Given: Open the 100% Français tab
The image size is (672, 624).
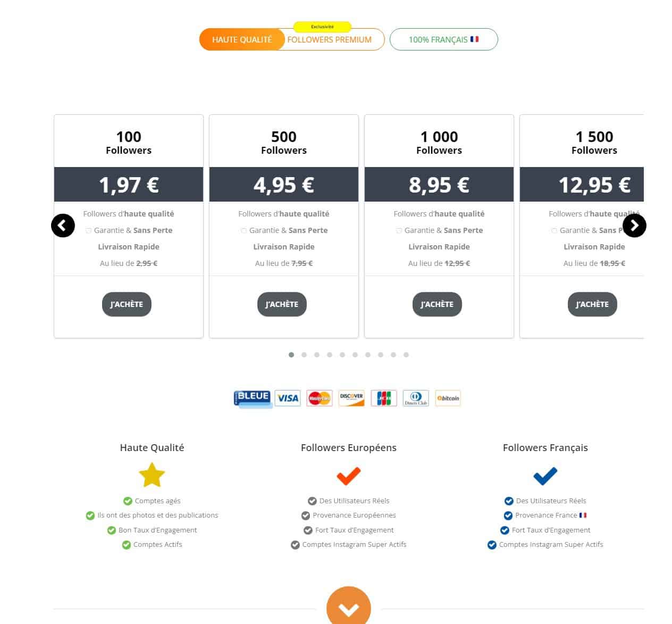Looking at the screenshot, I should 444,39.
